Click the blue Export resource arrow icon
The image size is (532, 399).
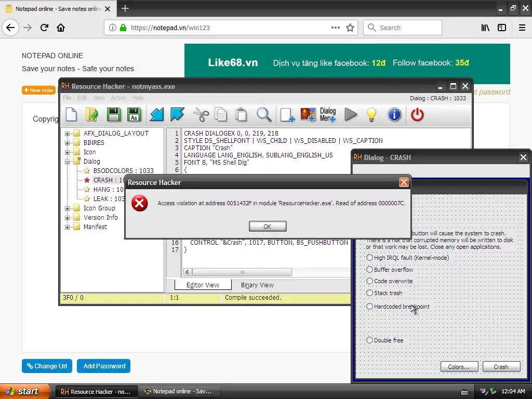178,115
